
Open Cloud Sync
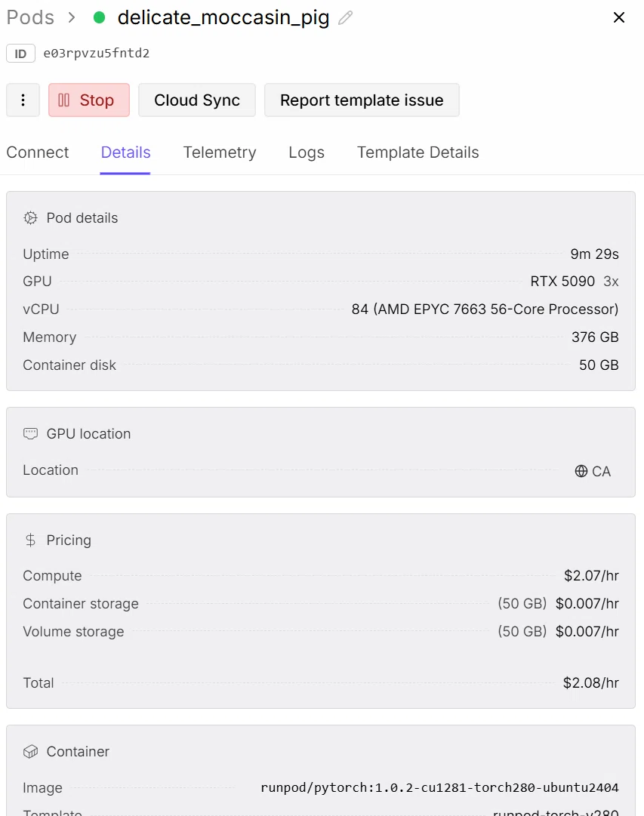coord(197,100)
